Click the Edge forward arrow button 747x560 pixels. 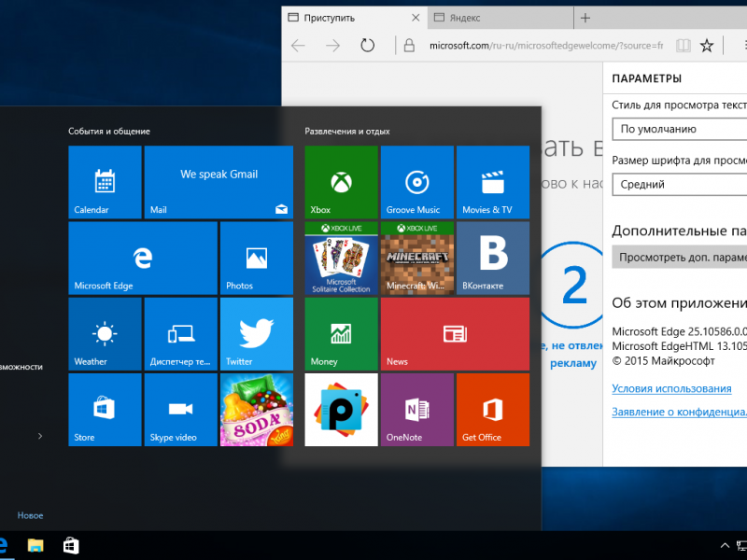[332, 46]
